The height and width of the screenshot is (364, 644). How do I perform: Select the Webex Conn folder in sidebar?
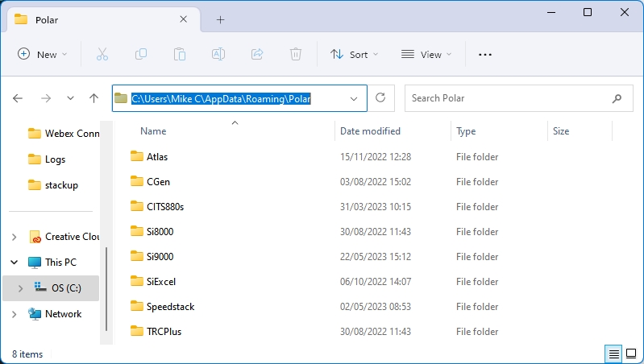[x=64, y=134]
